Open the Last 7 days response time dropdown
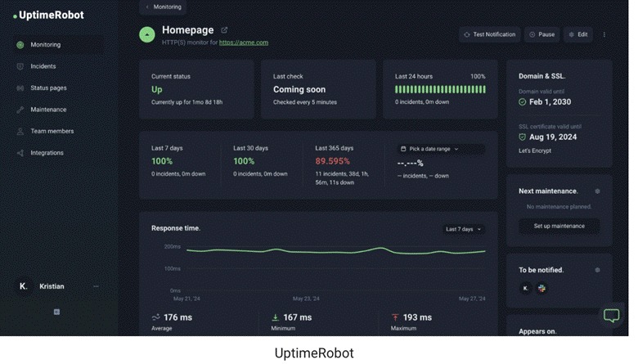 (x=464, y=229)
